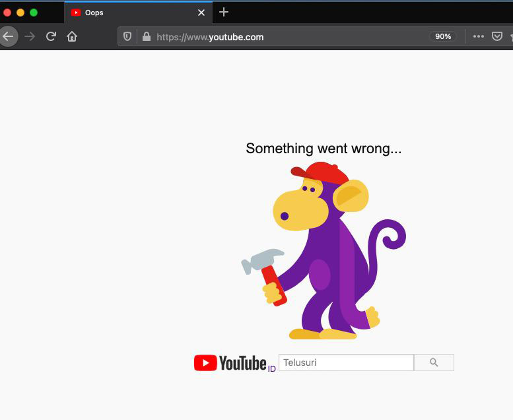
Task: Open a new tab with plus button
Action: coord(224,12)
